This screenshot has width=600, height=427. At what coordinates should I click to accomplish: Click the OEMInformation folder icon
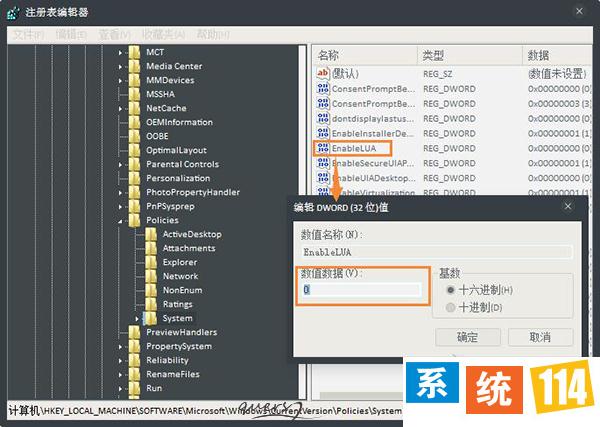click(x=134, y=122)
